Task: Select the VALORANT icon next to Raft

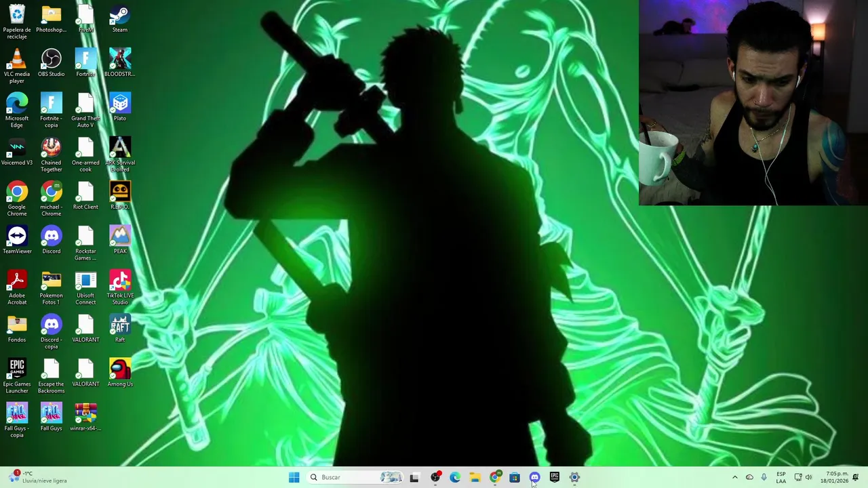Action: coord(85,329)
